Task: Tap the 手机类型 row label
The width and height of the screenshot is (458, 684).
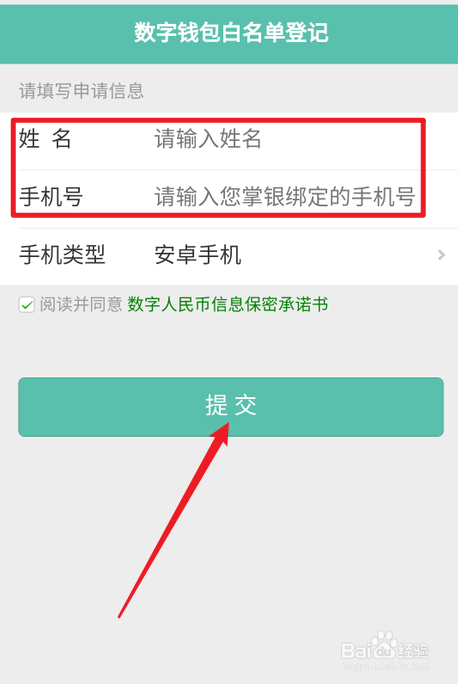Action: pyautogui.click(x=62, y=255)
